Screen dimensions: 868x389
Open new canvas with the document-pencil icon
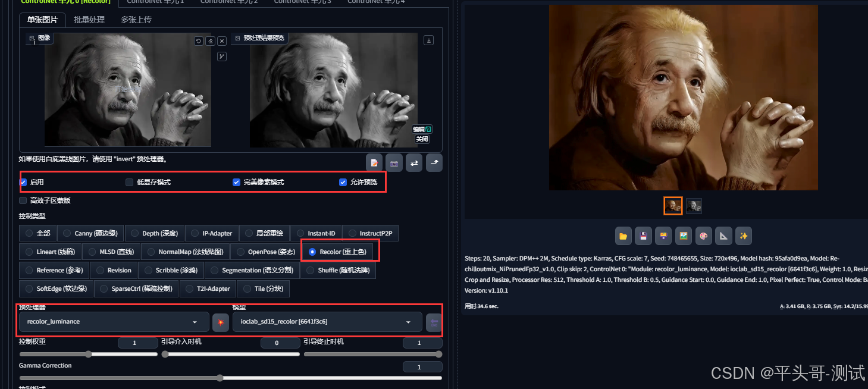pos(374,163)
